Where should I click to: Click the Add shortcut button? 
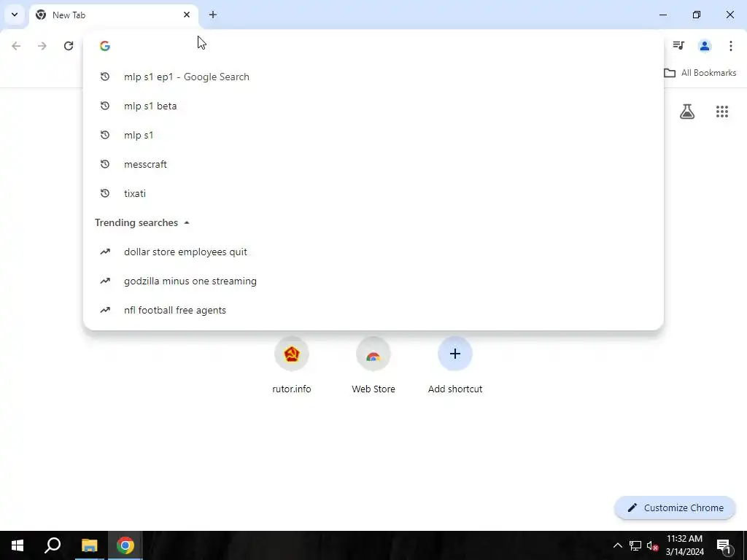(x=455, y=366)
